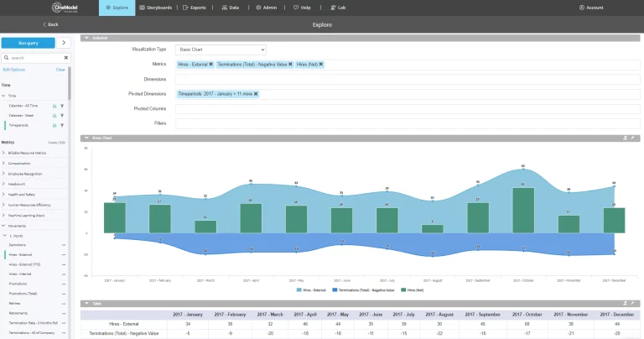Click filter icon for Calendar - All Time
644x339 pixels.
point(62,106)
